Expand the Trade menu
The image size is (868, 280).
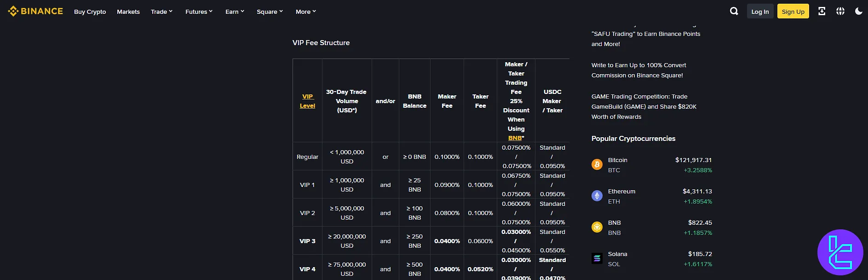[x=161, y=12]
